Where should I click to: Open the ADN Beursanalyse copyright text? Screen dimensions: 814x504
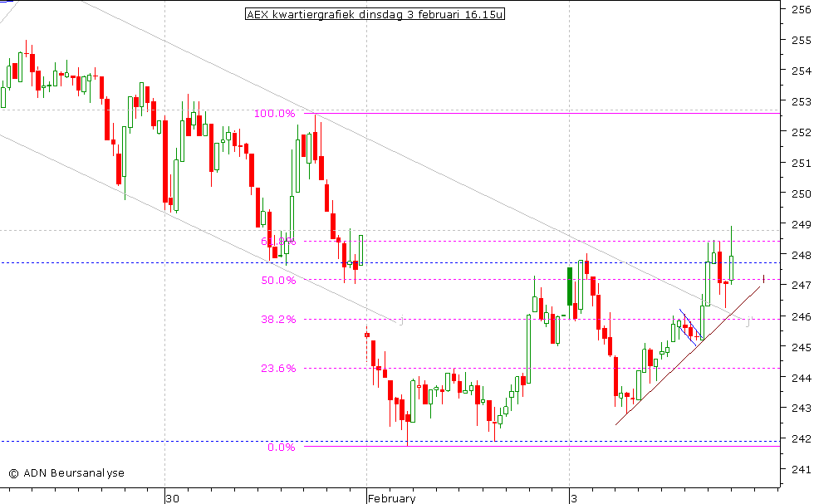point(66,473)
